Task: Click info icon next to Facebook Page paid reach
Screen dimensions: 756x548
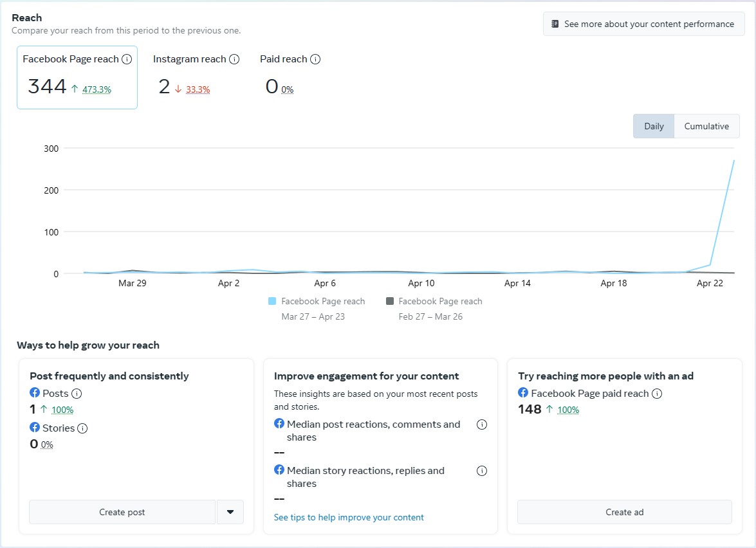Action: (657, 394)
